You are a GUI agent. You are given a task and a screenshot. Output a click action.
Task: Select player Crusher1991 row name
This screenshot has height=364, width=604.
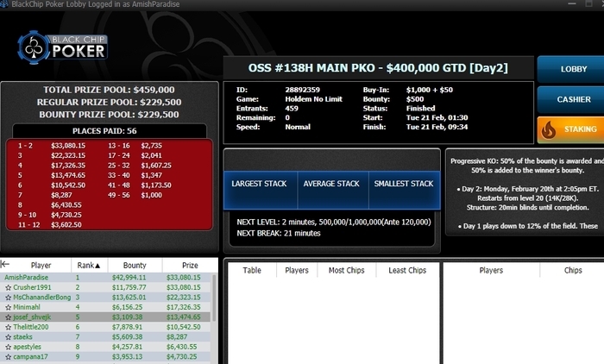32,287
